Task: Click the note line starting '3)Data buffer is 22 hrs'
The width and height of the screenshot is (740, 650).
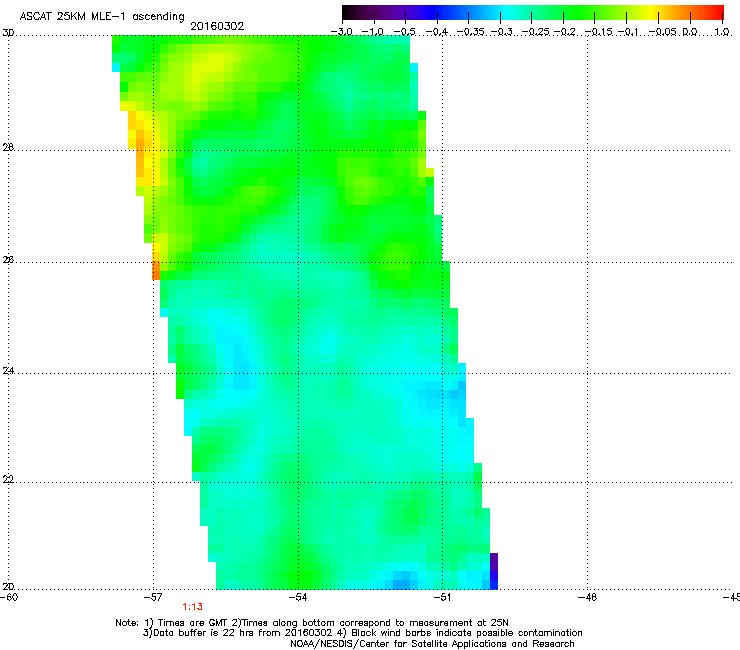Action: (362, 633)
